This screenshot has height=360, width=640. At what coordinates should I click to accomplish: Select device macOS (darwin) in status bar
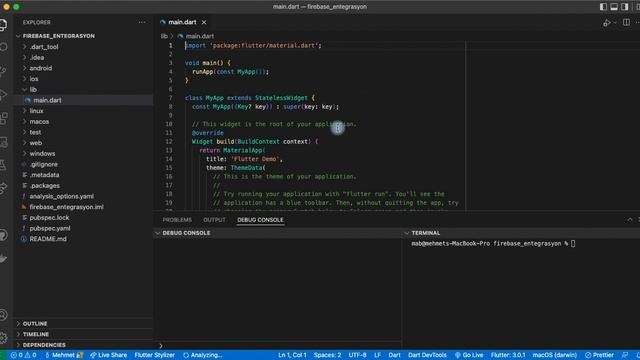555,355
